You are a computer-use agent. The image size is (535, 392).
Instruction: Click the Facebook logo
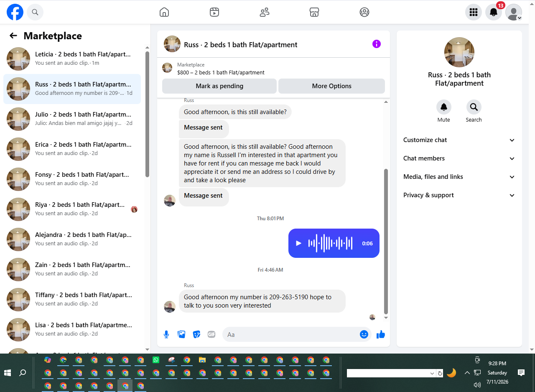click(x=15, y=12)
